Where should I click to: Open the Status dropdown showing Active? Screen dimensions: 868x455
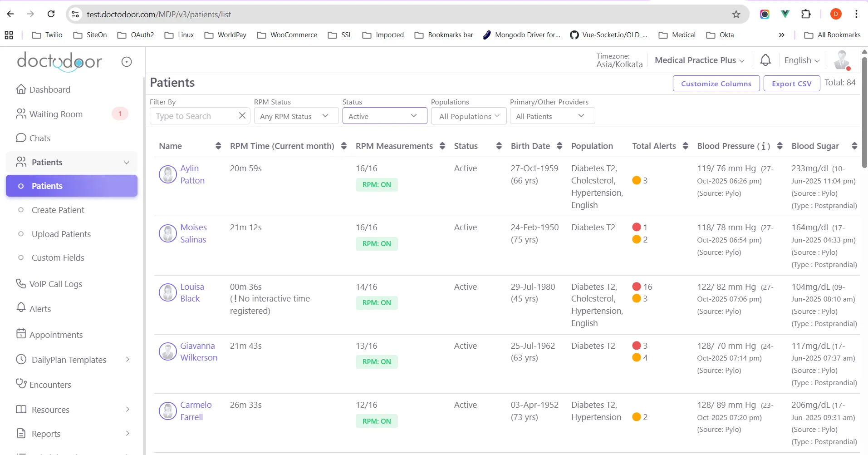coord(385,116)
